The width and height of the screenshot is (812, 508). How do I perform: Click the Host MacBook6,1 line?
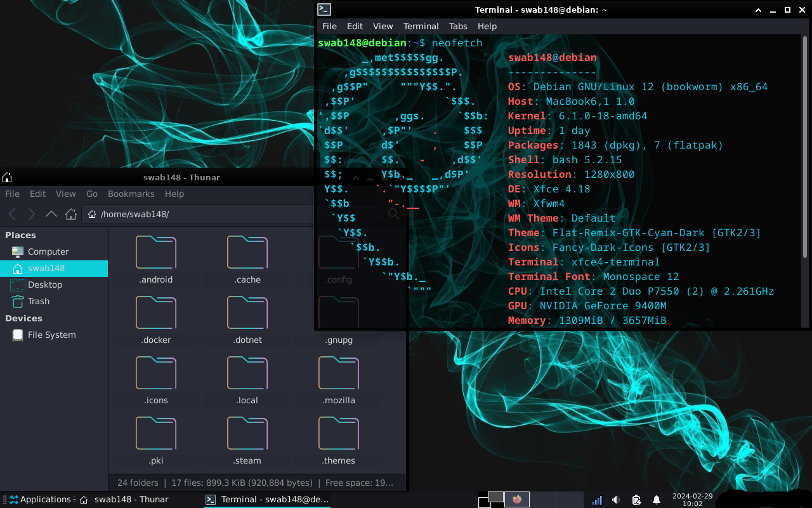pyautogui.click(x=571, y=102)
